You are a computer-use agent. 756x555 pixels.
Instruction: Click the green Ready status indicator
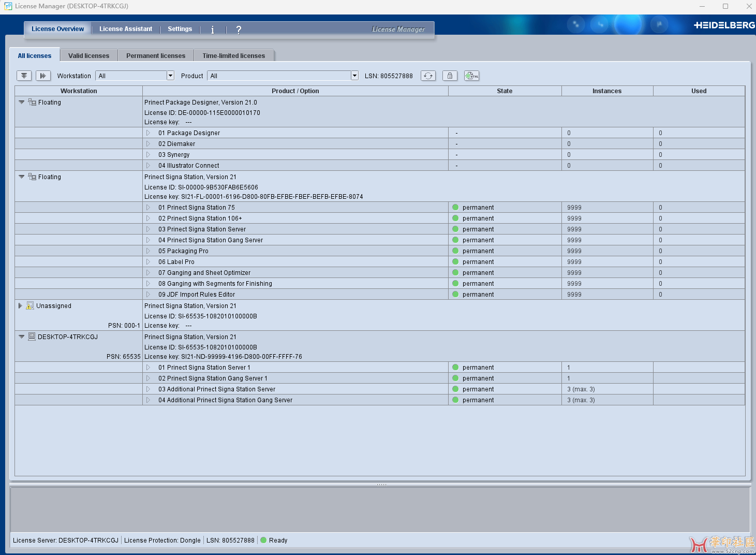[263, 540]
